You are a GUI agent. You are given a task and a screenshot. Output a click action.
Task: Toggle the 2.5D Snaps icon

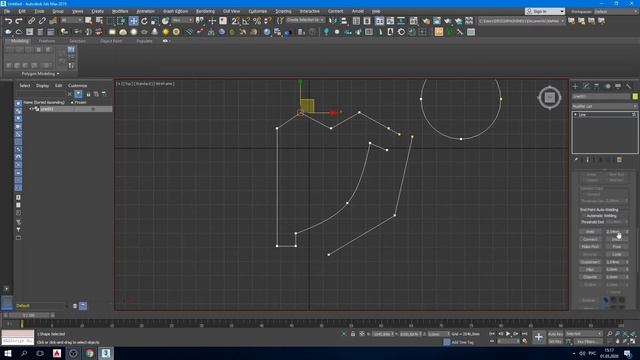(x=236, y=21)
